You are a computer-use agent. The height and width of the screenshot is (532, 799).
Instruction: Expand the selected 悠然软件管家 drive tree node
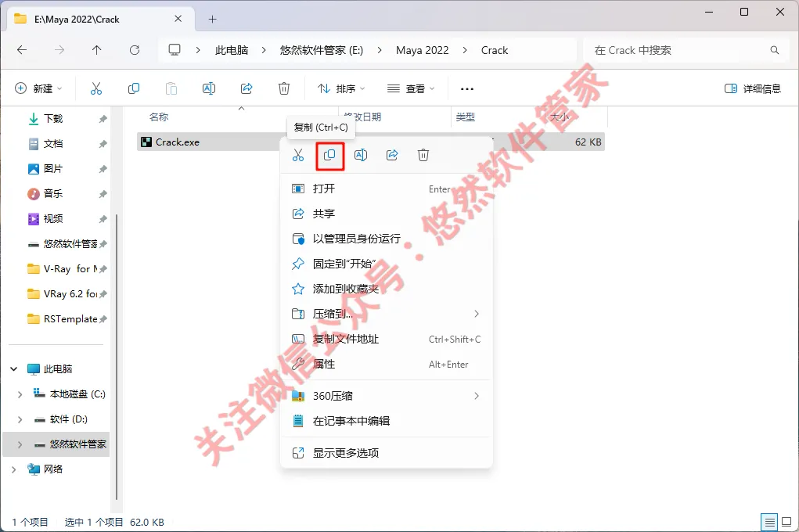[x=20, y=444]
